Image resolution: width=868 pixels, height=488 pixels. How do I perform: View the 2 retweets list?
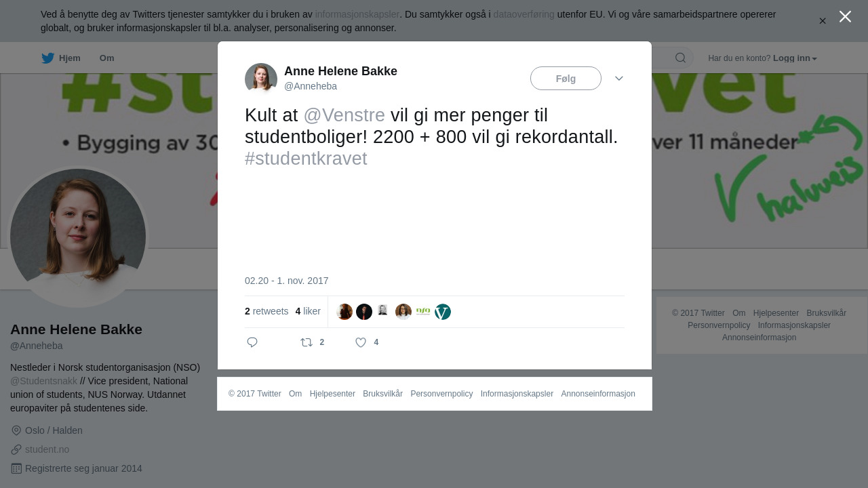(267, 311)
